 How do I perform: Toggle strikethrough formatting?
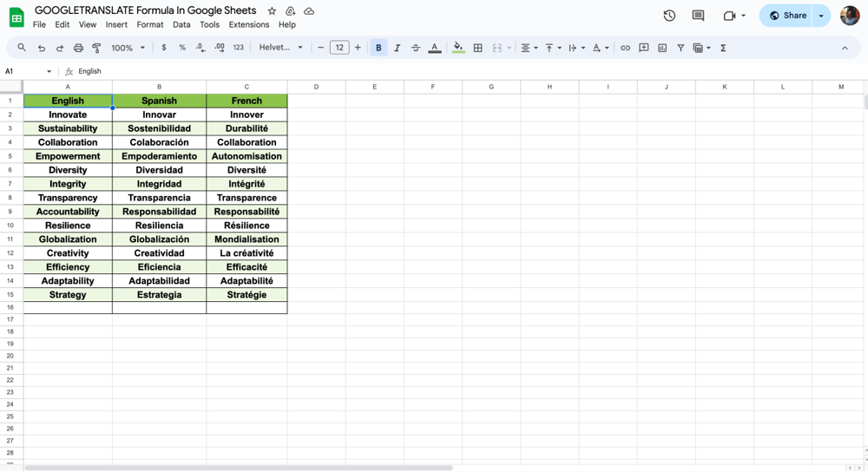(x=416, y=48)
